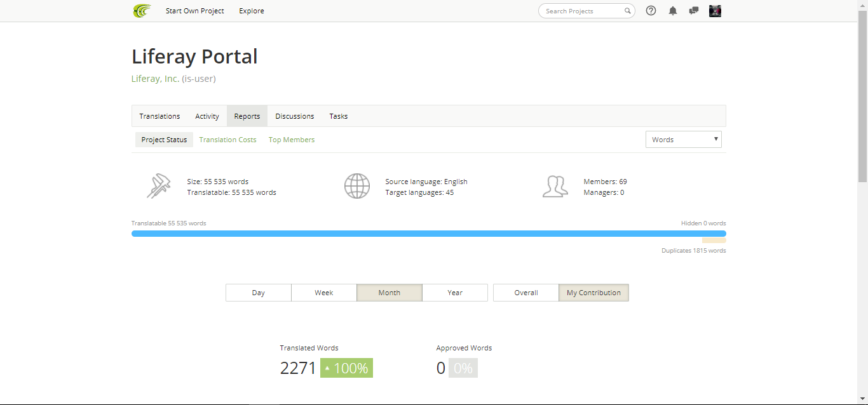This screenshot has width=868, height=405.
Task: Click the 'Target languages: 45' text
Action: 419,192
